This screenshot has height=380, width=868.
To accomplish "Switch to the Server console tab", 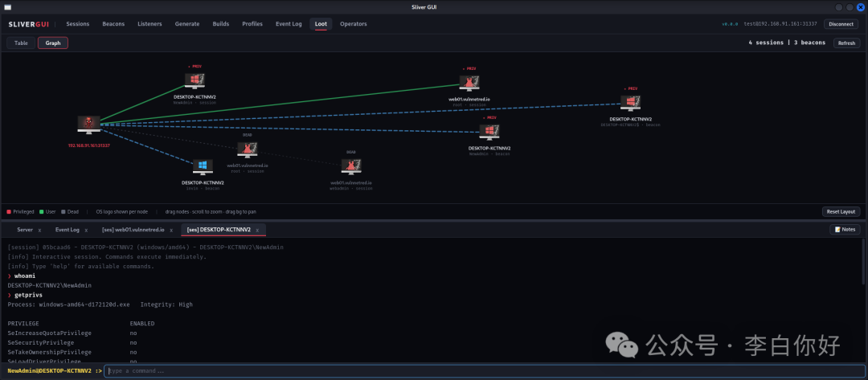I will click(x=25, y=230).
